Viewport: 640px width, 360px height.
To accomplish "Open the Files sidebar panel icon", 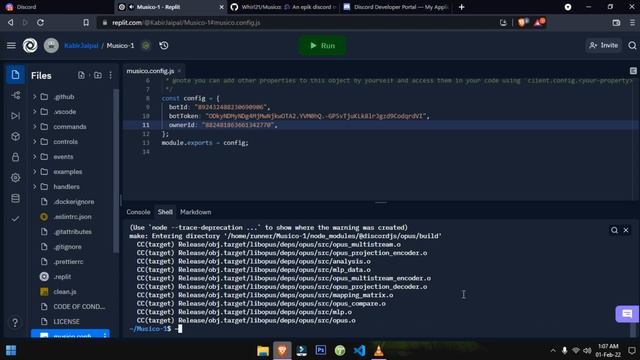I will coord(15,75).
